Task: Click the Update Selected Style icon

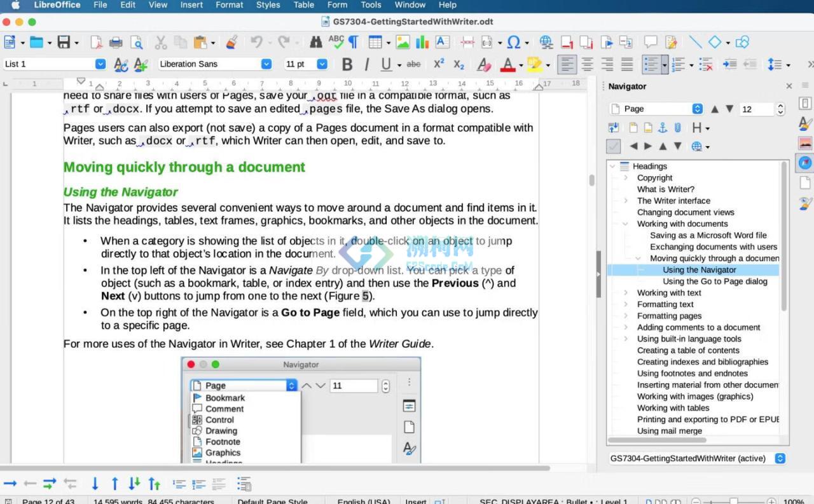Action: pyautogui.click(x=120, y=64)
